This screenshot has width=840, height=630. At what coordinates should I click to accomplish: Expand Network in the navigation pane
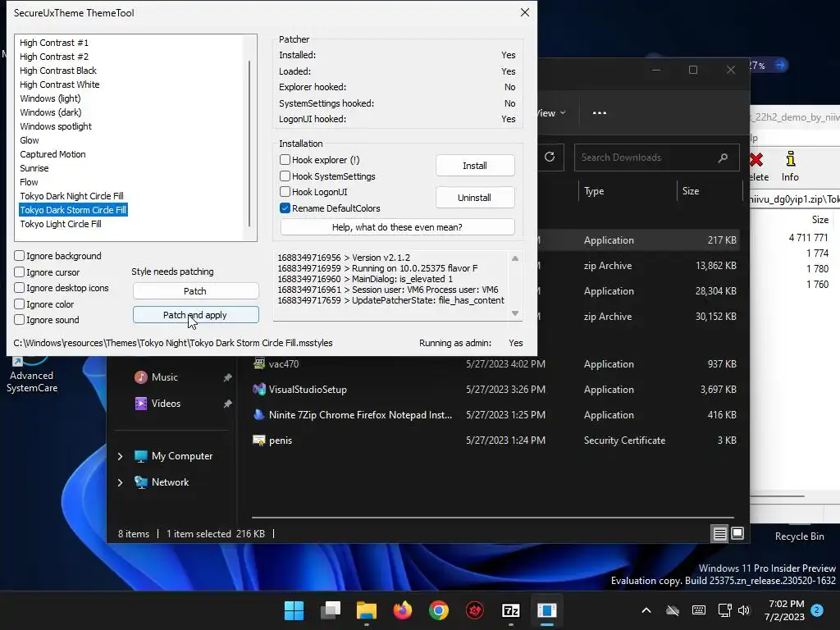click(120, 482)
